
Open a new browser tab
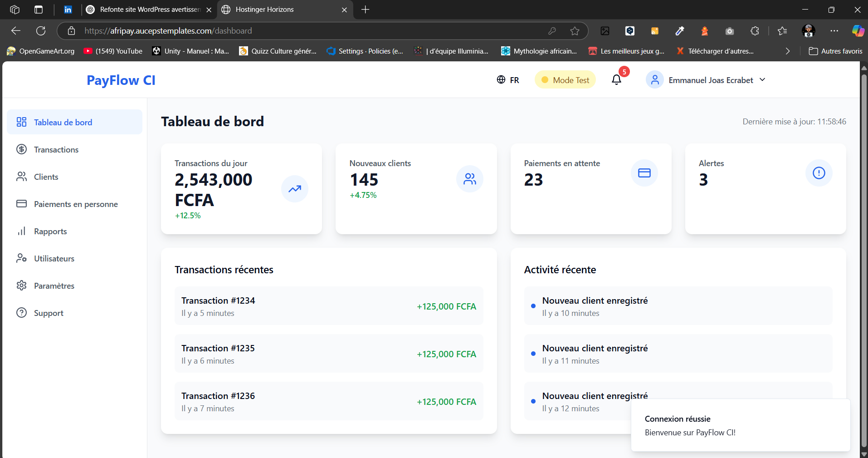pyautogui.click(x=366, y=10)
